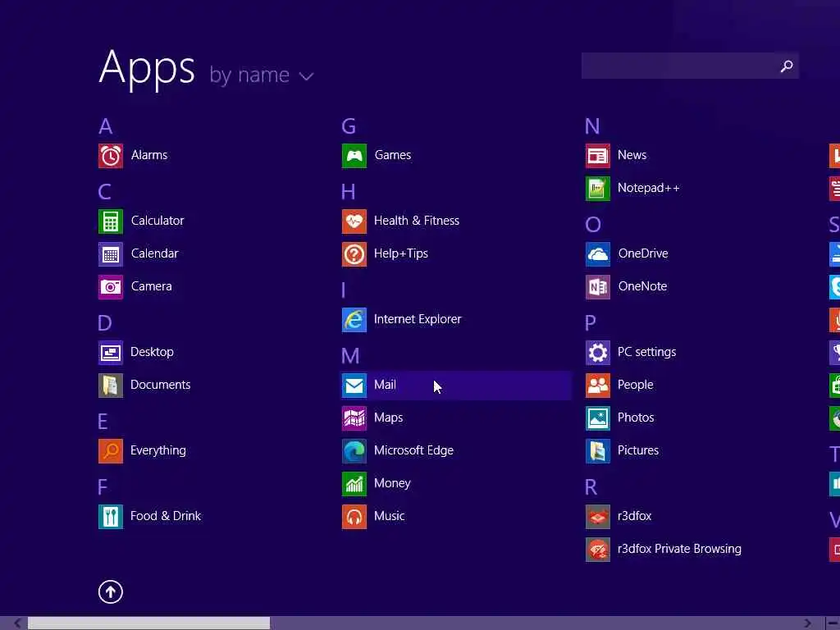Screen dimensions: 840x630
Task: Open the OneDrive app icon
Action: (x=598, y=254)
